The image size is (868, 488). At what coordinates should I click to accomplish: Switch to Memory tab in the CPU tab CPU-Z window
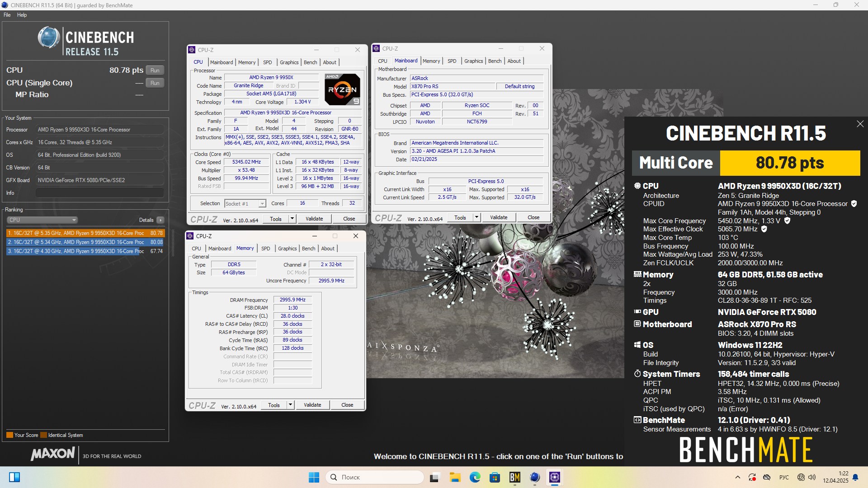pyautogui.click(x=247, y=62)
